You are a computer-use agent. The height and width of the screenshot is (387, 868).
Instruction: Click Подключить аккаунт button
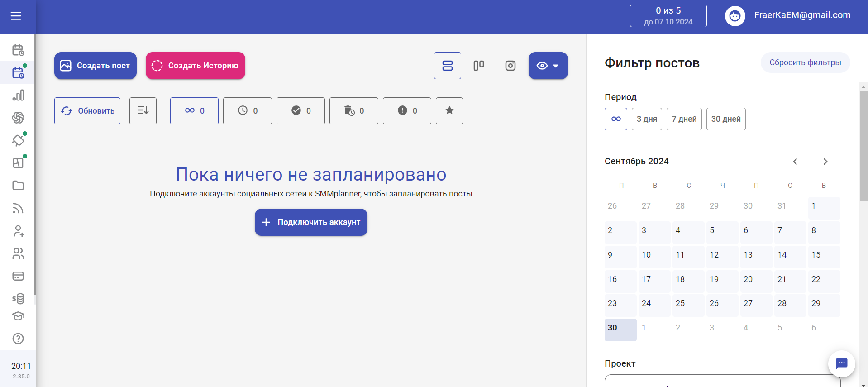point(311,222)
